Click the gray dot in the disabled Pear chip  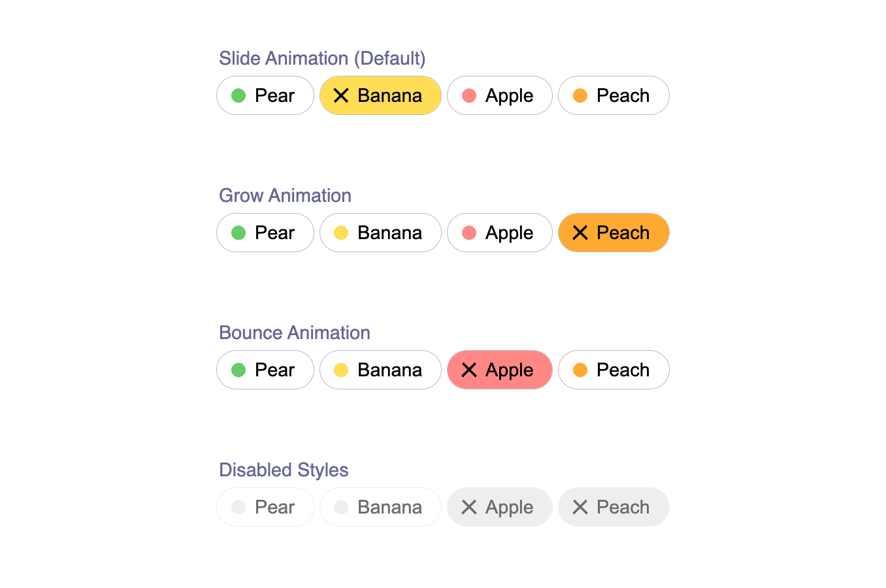[238, 507]
